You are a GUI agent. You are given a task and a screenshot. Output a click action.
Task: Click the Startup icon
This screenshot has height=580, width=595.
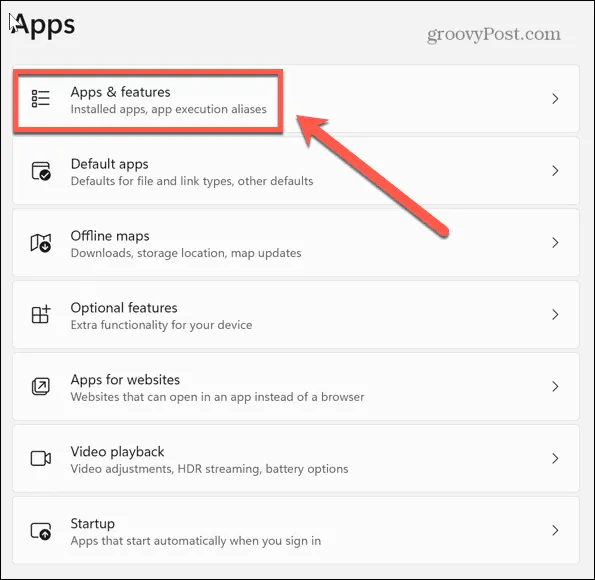(41, 531)
